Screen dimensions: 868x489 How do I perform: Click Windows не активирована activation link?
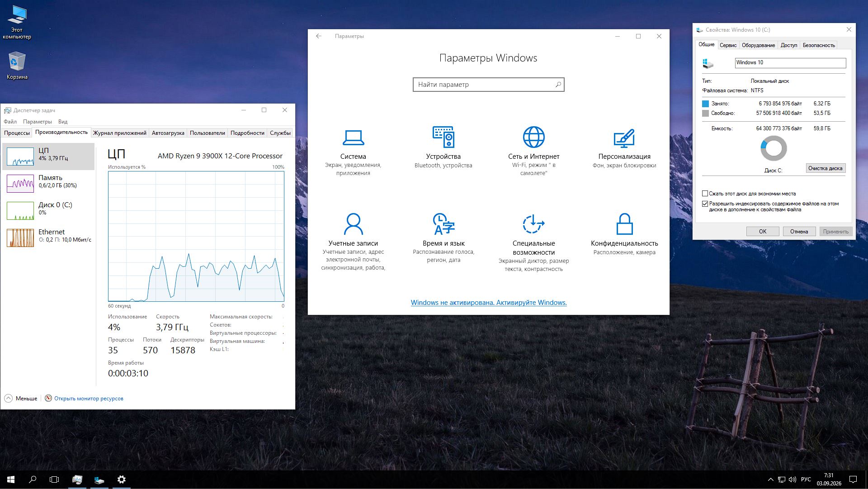pos(489,303)
